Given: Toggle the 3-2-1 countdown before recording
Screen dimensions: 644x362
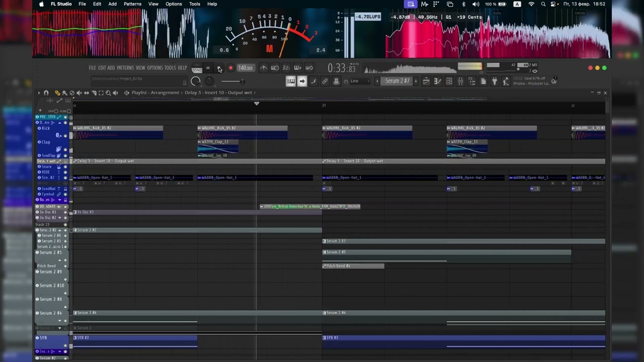Looking at the screenshot, I should (286, 68).
